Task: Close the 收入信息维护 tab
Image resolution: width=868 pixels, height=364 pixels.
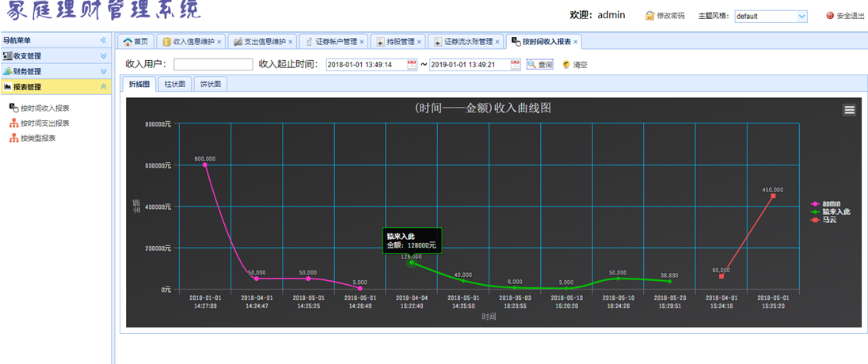Action: 219,42
